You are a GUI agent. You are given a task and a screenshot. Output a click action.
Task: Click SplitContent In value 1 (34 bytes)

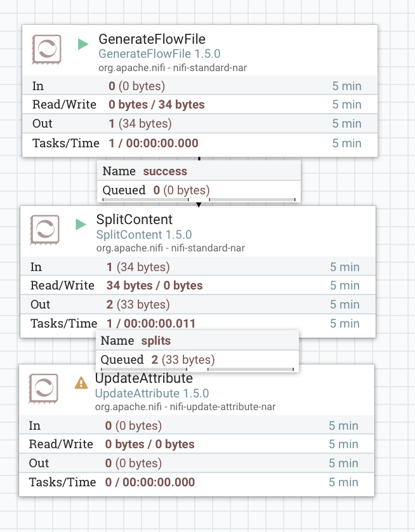click(x=138, y=267)
